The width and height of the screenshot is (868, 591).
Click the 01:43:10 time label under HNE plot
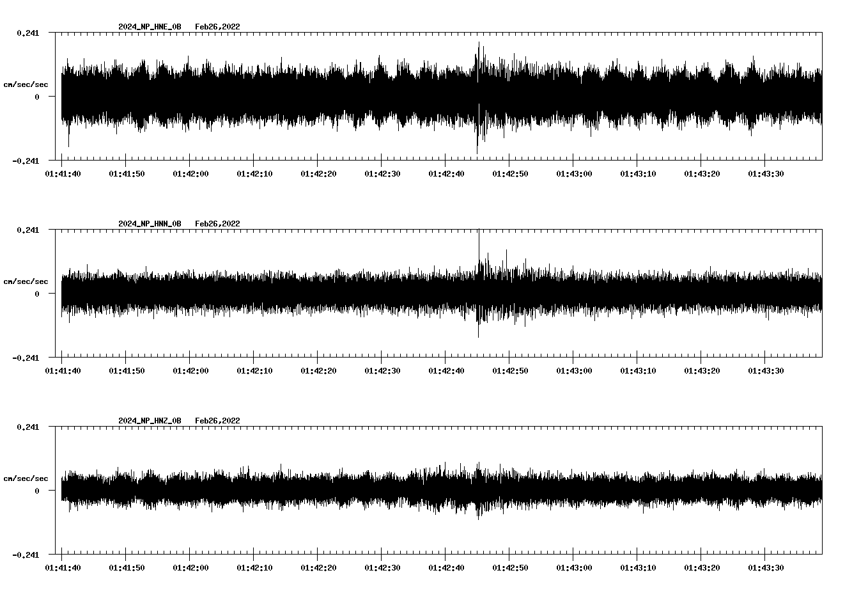click(x=638, y=174)
